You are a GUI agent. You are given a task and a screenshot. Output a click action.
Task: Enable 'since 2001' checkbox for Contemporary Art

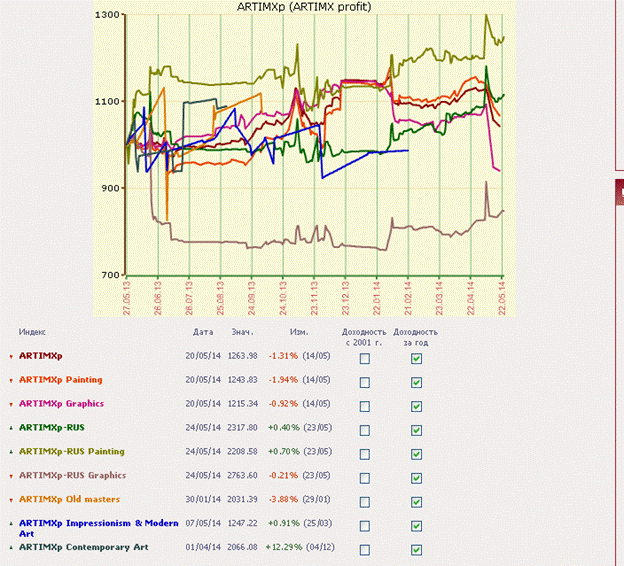click(365, 550)
